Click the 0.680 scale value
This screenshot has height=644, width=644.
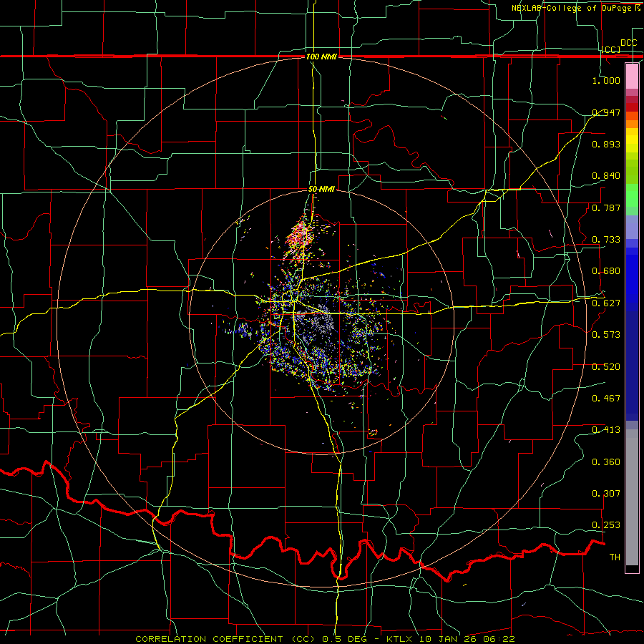point(606,271)
